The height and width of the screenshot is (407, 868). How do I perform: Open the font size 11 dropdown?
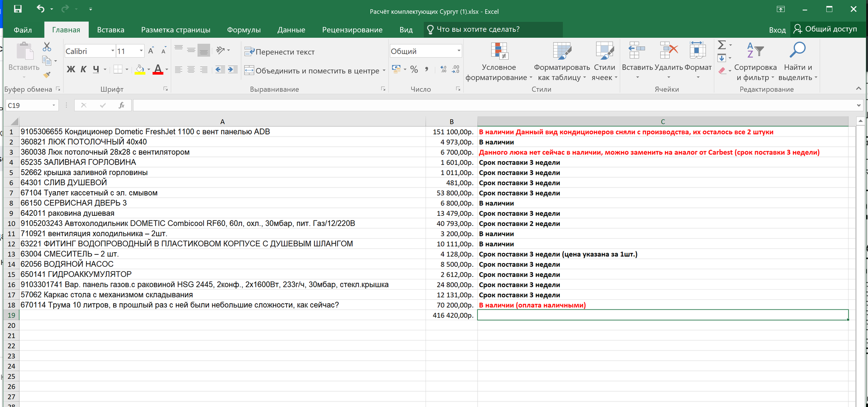tap(141, 51)
